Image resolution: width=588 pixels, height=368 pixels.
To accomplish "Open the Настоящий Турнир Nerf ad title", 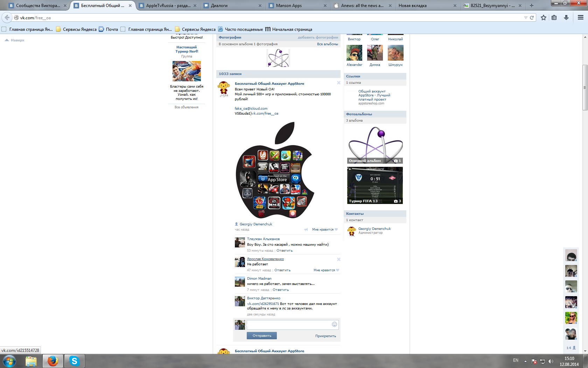I will (187, 49).
